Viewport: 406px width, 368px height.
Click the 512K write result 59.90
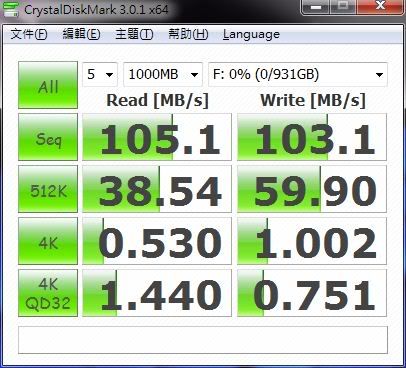tap(312, 189)
